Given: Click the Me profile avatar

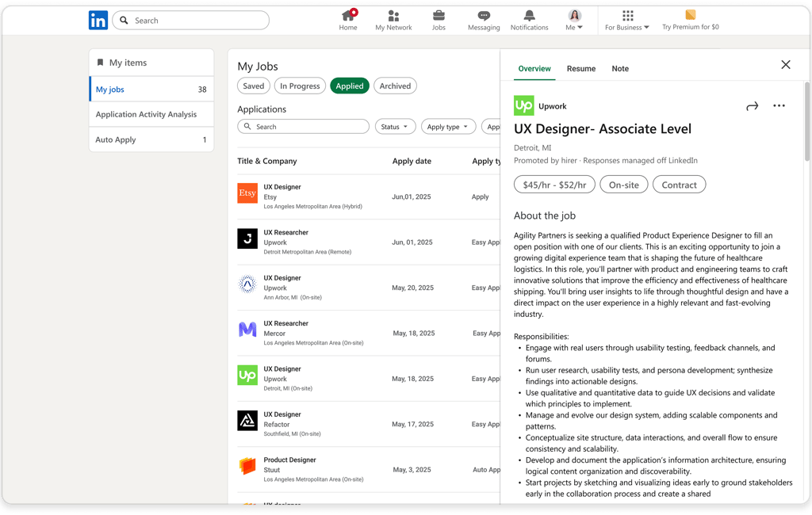Looking at the screenshot, I should (574, 16).
